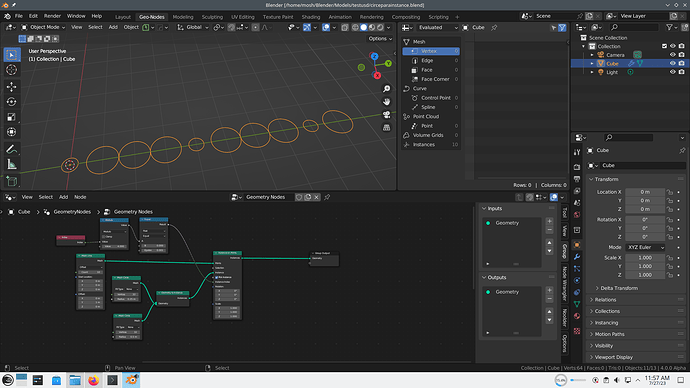Open the File menu

tap(19, 16)
